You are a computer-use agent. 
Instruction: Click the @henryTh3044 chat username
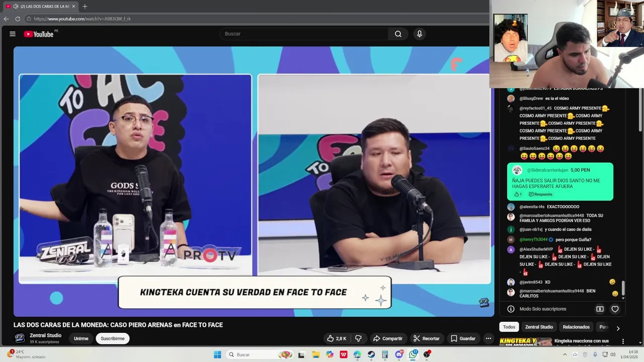point(533,240)
